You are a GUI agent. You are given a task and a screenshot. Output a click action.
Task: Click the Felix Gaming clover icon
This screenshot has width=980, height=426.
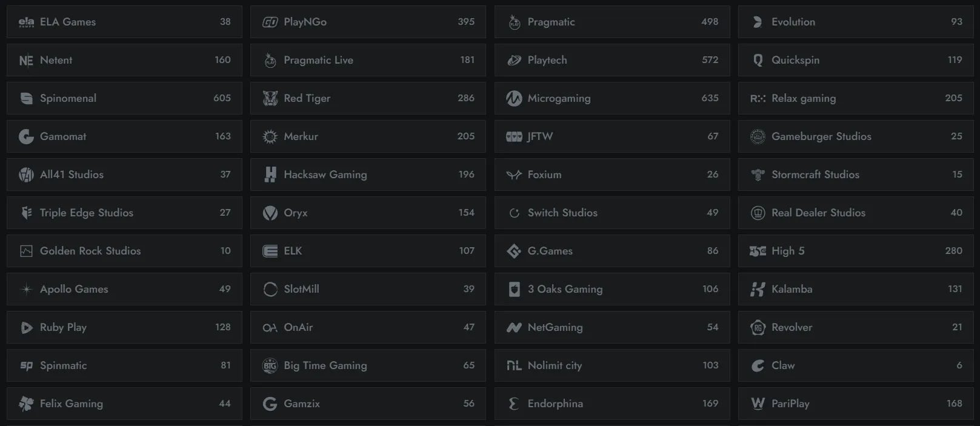click(x=26, y=404)
